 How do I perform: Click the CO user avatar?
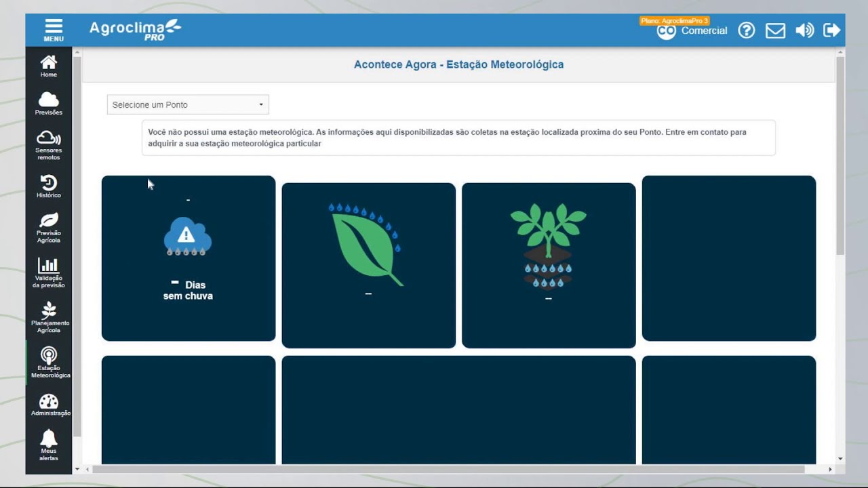coord(666,31)
